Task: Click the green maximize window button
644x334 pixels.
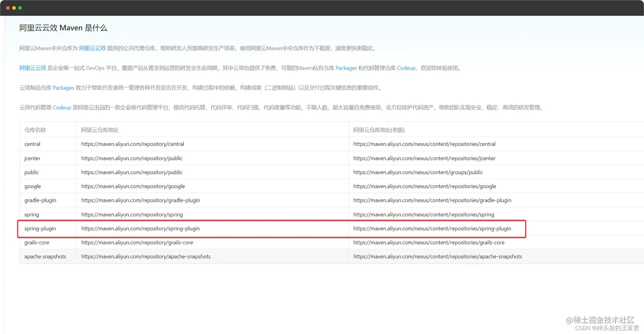Action: coord(20,8)
